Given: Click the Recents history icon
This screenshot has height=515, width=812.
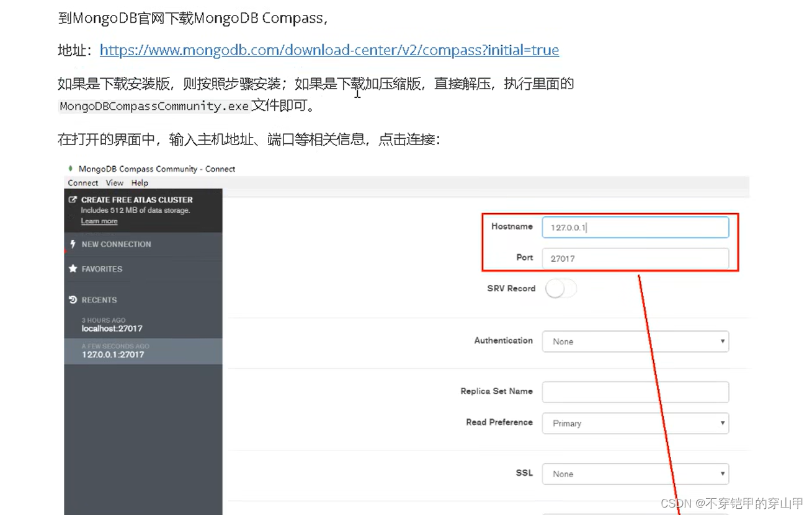Looking at the screenshot, I should click(x=73, y=300).
